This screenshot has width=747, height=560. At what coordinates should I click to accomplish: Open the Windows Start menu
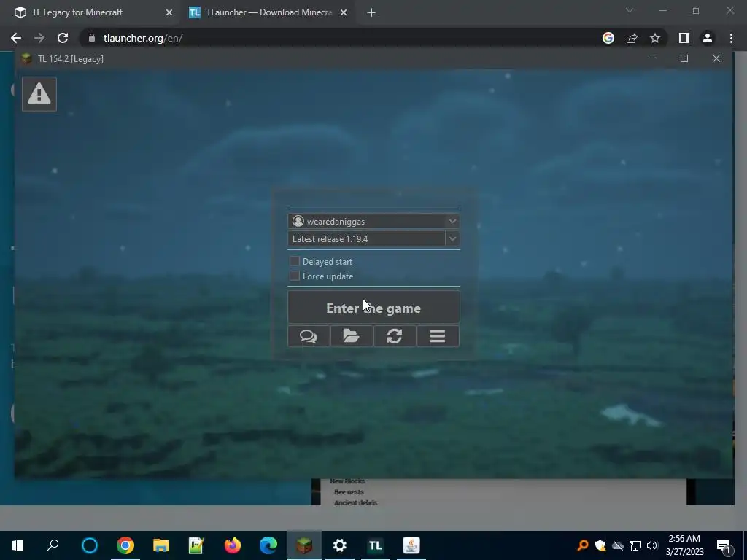[x=18, y=545]
